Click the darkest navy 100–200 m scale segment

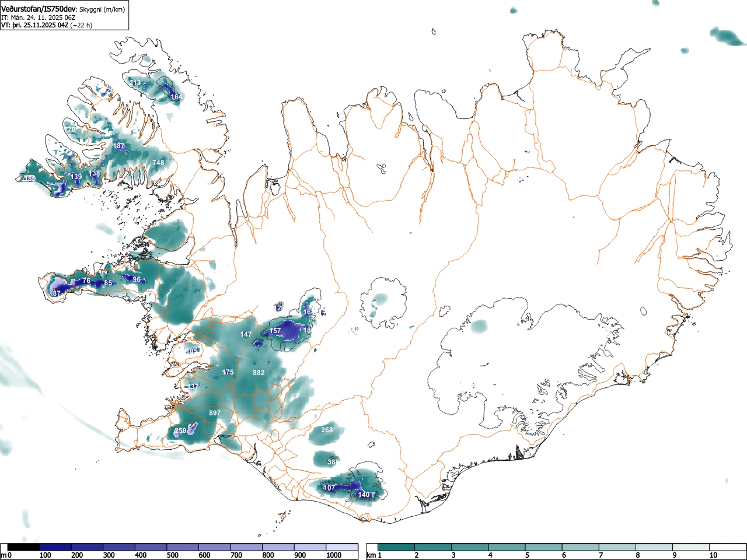tap(55, 547)
